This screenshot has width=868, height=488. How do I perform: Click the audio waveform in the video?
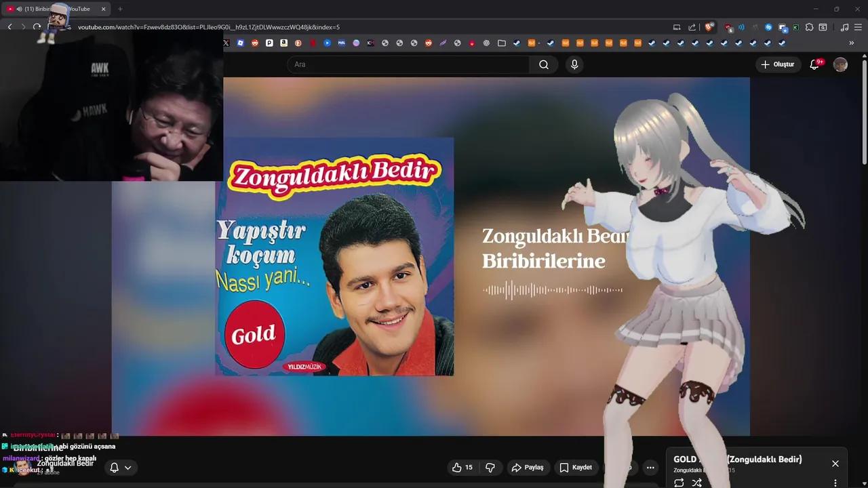coord(553,290)
